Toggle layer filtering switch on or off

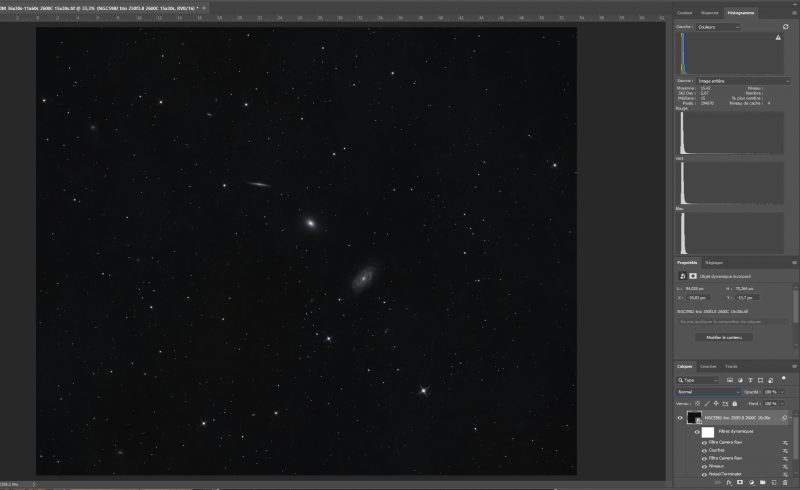[784, 379]
